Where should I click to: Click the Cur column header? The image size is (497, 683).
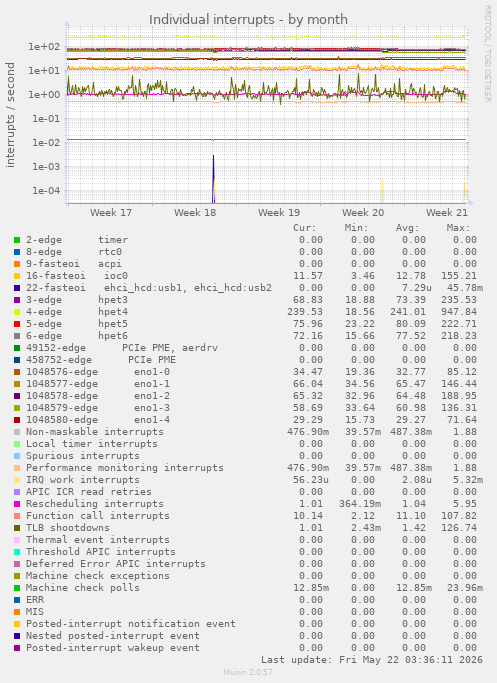pos(304,228)
